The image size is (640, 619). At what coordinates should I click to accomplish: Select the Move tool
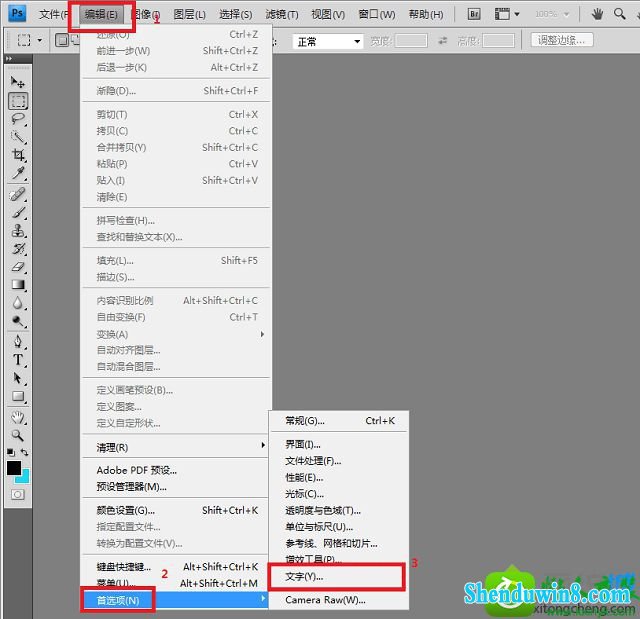click(x=18, y=82)
